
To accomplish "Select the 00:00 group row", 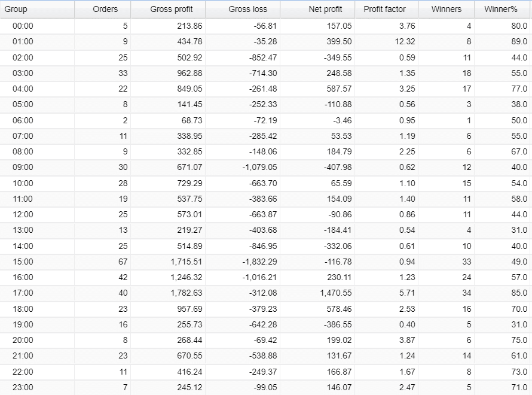I will click(x=23, y=26).
